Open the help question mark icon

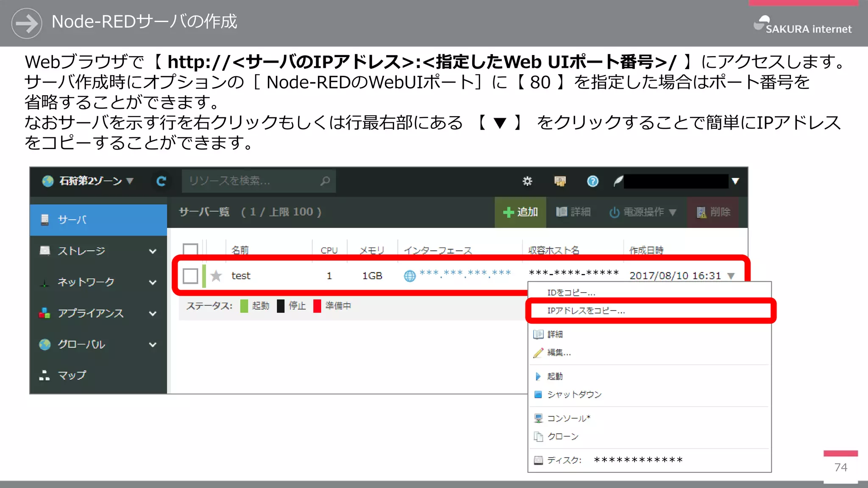coord(593,181)
